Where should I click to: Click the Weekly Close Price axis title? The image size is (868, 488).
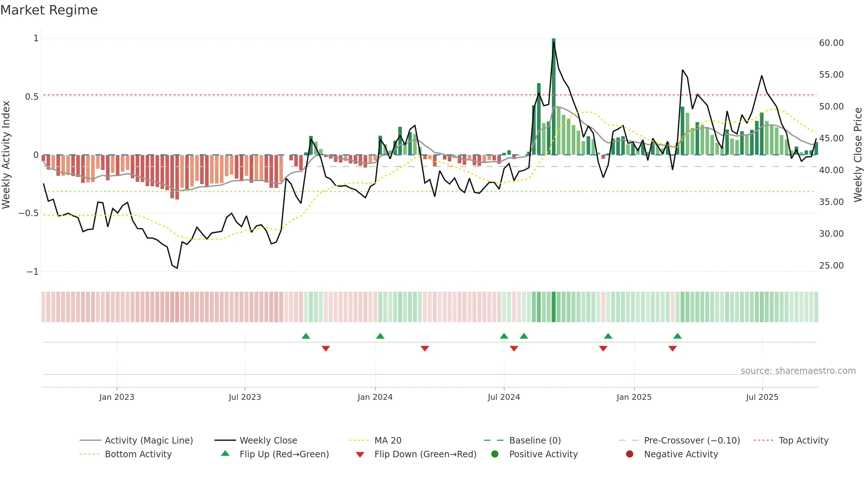pyautogui.click(x=858, y=155)
